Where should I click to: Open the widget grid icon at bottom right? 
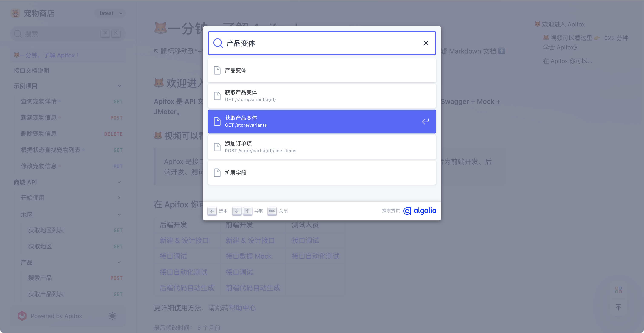618,290
